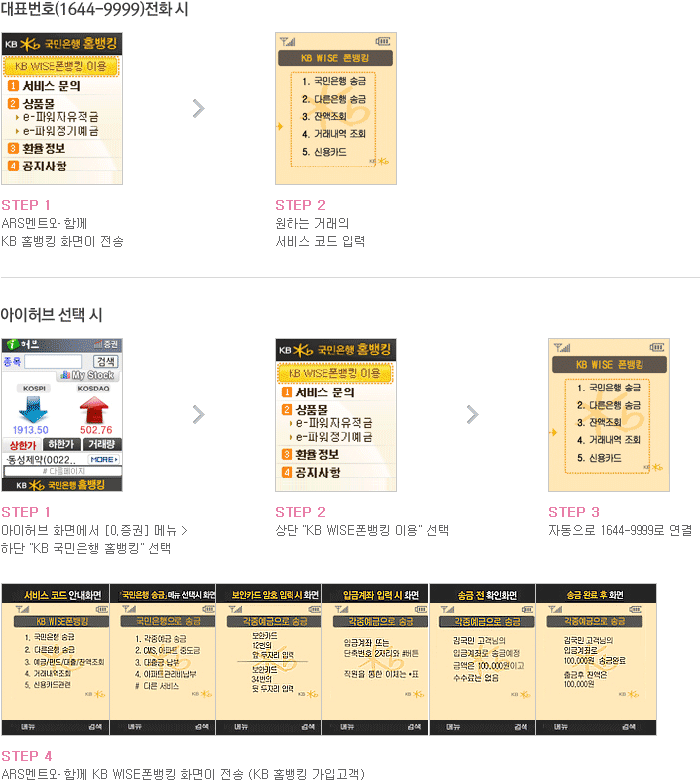Viewport: 700px width, 780px height.
Task: Click the KOSDAQ value 502.76
Action: tap(96, 430)
